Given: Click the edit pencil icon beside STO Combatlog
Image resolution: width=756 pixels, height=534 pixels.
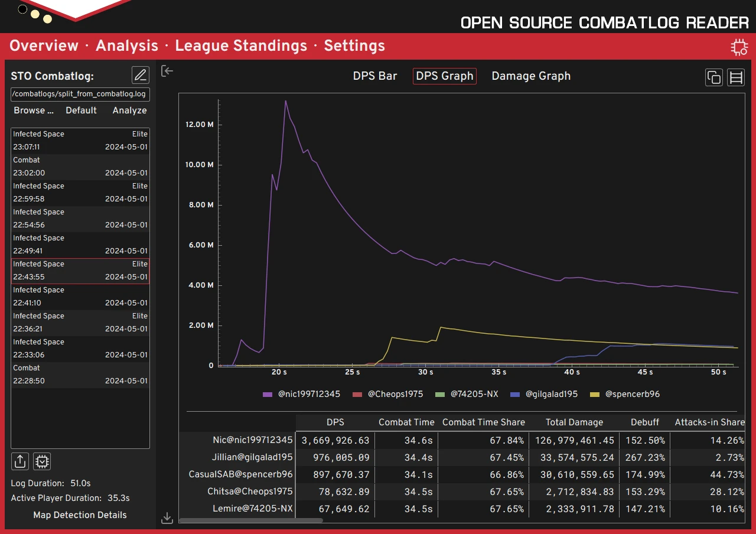Looking at the screenshot, I should pyautogui.click(x=140, y=75).
